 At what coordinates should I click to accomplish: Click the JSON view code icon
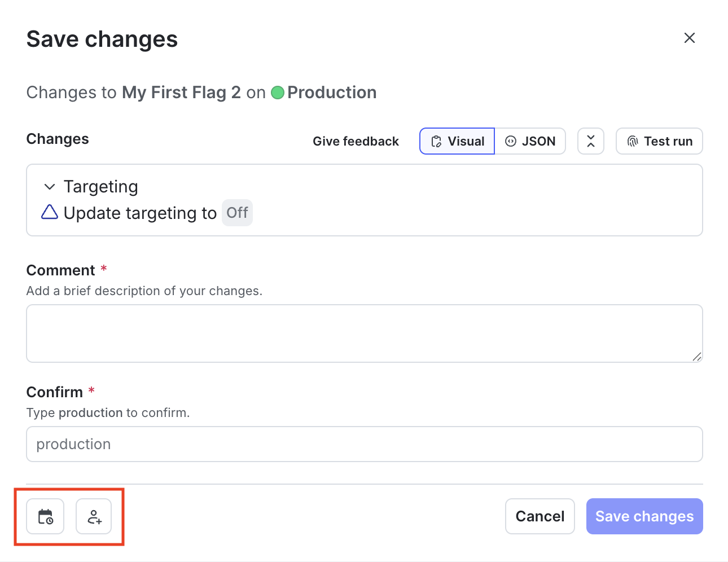[511, 141]
